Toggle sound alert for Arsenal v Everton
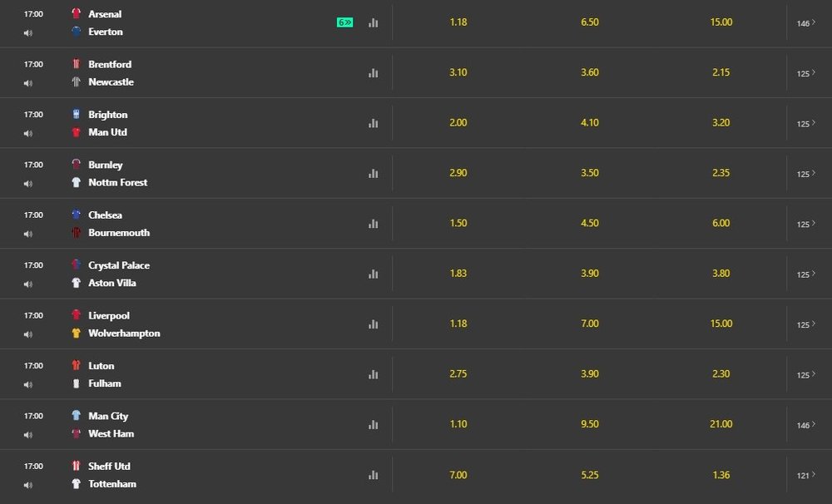The height and width of the screenshot is (504, 832). [x=28, y=33]
